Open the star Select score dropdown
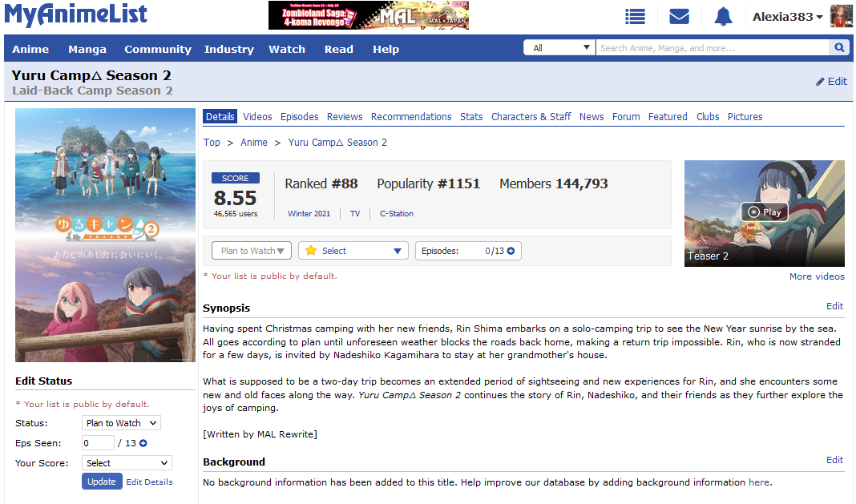Screen dimensions: 856x504 [353, 251]
